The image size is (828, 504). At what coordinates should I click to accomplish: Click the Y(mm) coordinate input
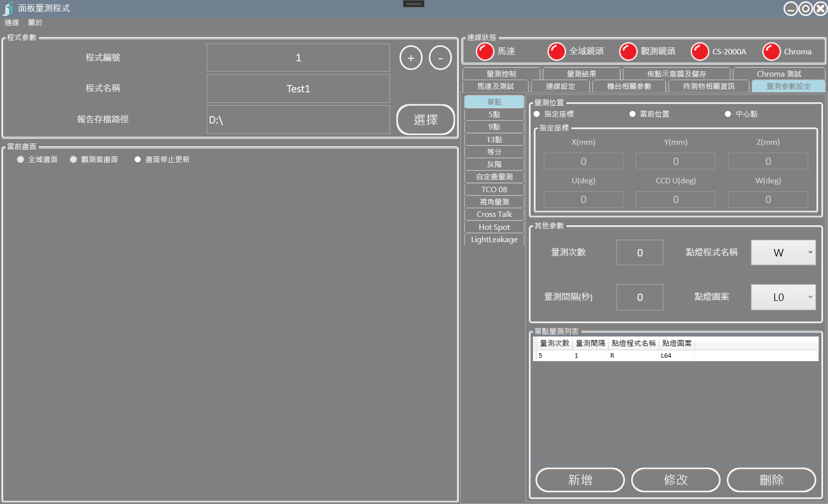pyautogui.click(x=676, y=161)
